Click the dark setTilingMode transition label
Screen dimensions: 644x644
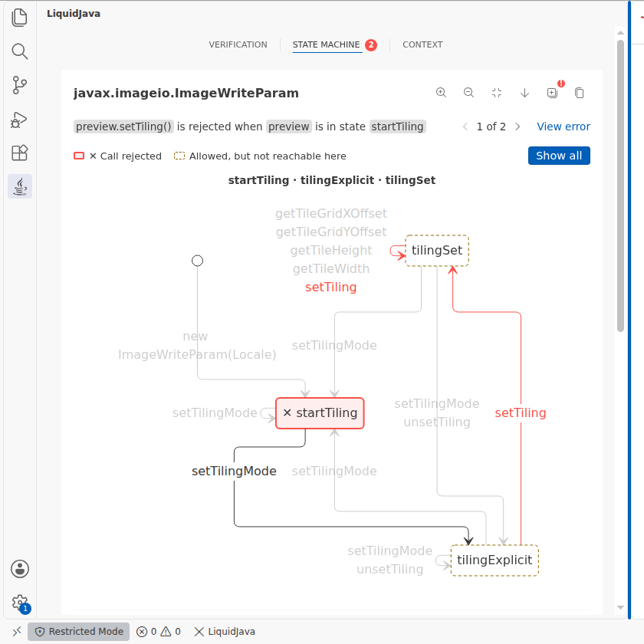(x=234, y=471)
